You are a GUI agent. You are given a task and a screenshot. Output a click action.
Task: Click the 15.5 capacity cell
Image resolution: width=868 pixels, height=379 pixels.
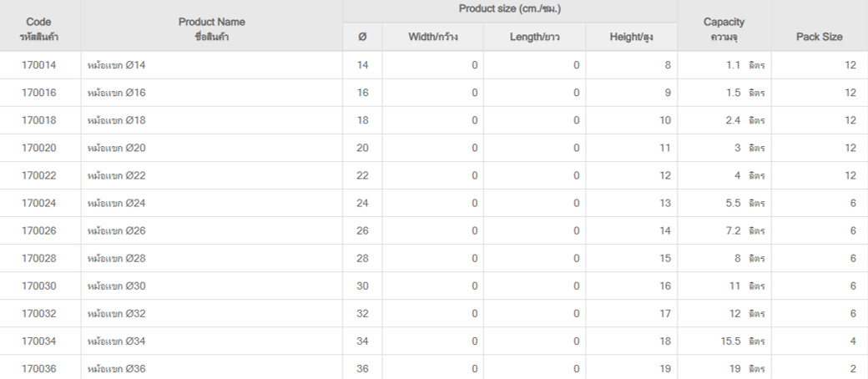coord(724,341)
